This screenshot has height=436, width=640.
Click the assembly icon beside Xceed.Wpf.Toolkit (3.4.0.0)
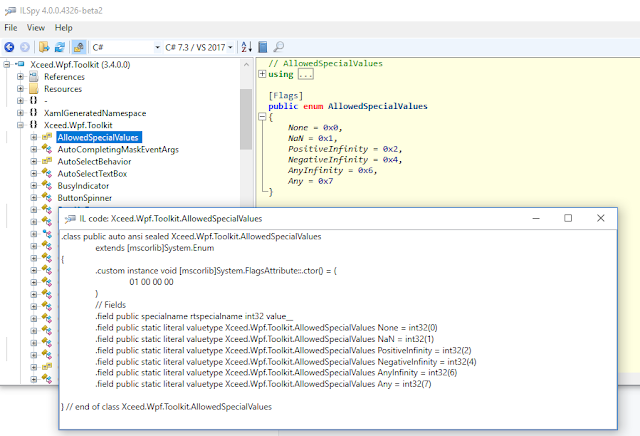coord(20,64)
